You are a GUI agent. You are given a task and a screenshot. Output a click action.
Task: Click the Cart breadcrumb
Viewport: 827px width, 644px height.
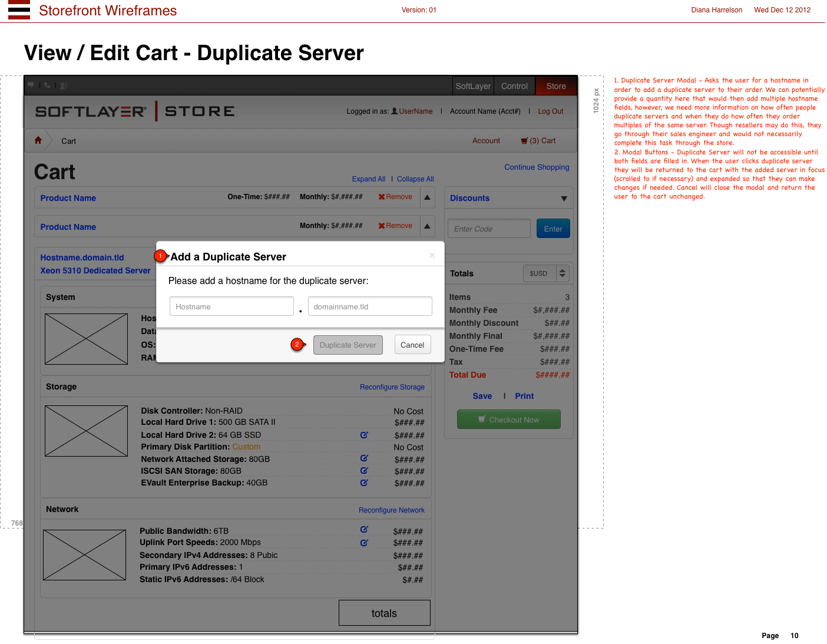click(68, 141)
